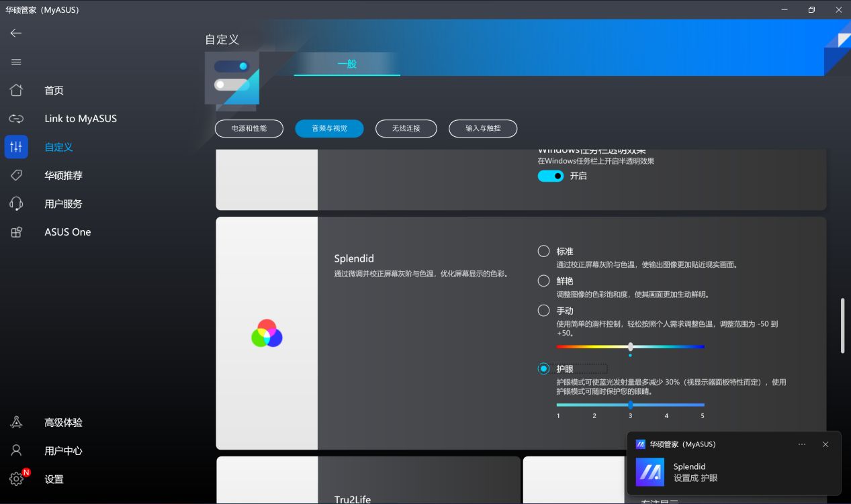Open the 无线连接 category

coord(406,128)
